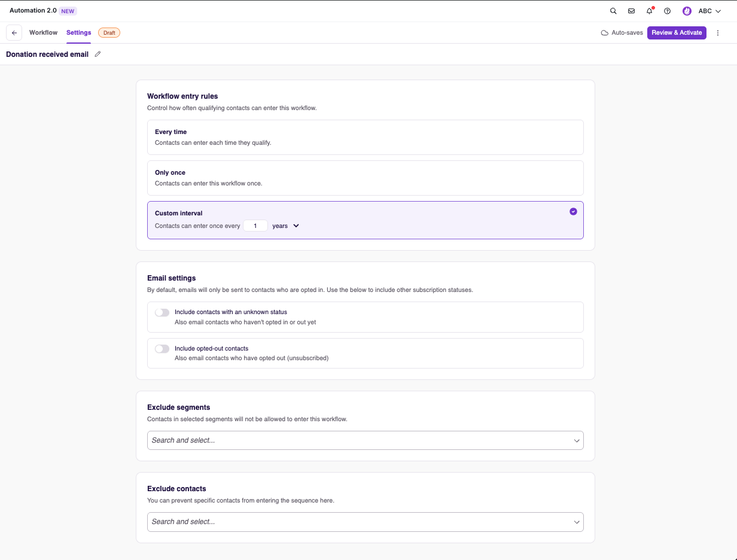Click the Exclude segments heading

pos(179,407)
